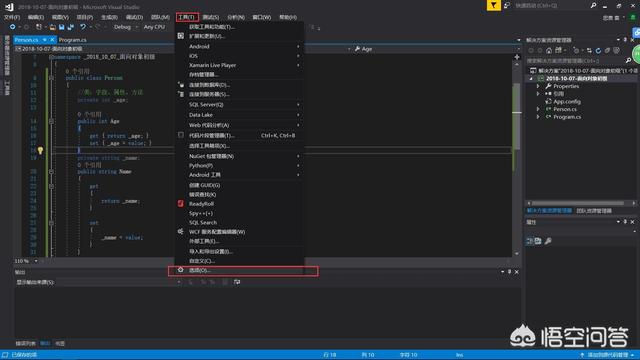Image resolution: width=640 pixels, height=360 pixels.
Task: Switch to the 错误列表 bottom tab
Action: 25,344
